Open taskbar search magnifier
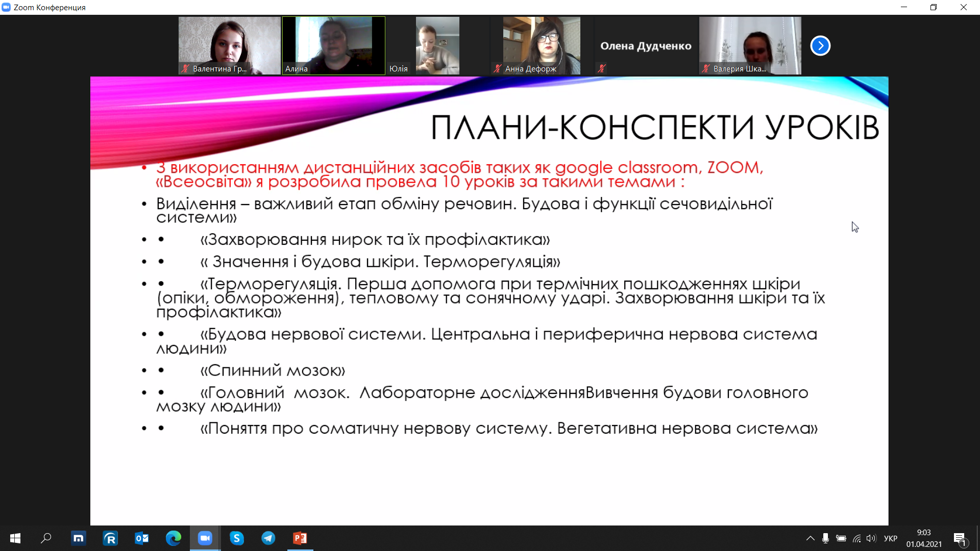The image size is (980, 551). (x=46, y=538)
